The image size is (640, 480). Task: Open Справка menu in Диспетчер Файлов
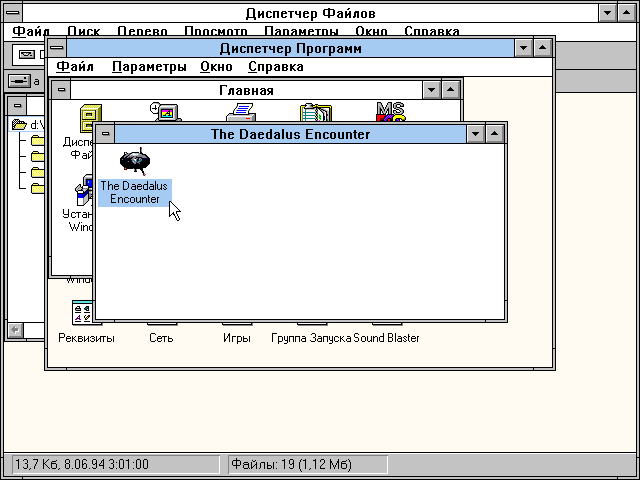click(432, 31)
